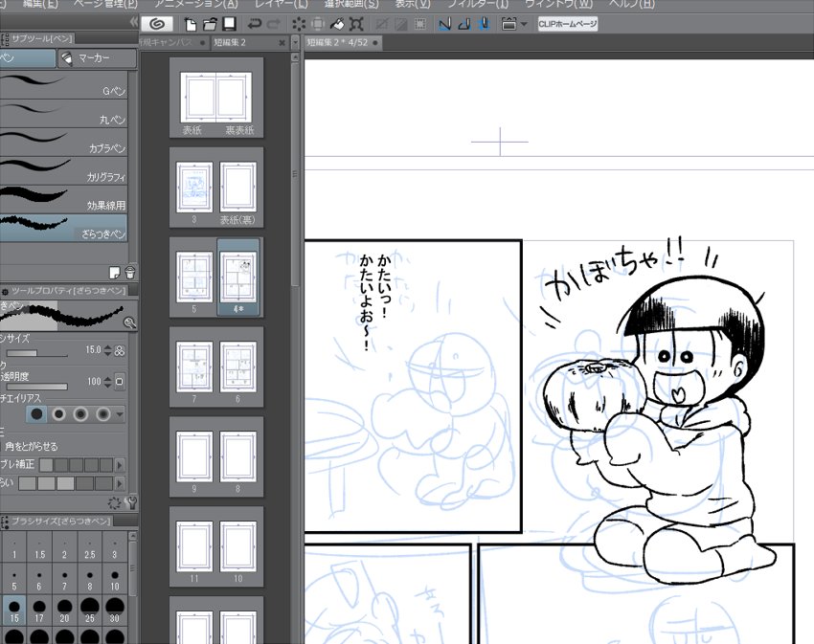Select the second anti-aliasing option (weak)
This screenshot has width=814, height=644.
58,414
